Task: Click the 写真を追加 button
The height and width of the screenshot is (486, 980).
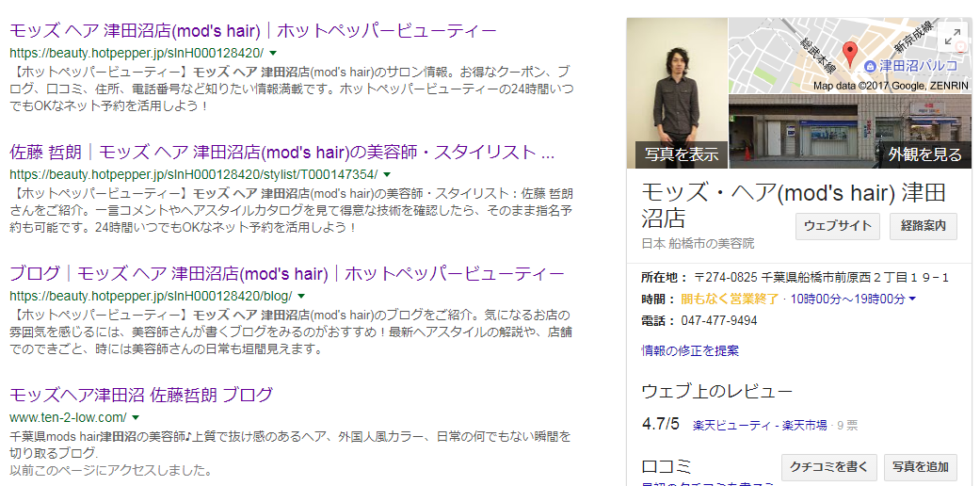Action: [x=920, y=467]
